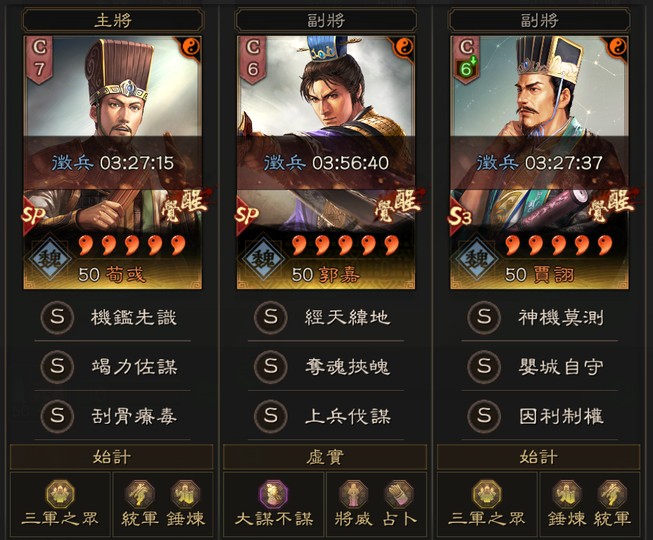Select the 將威 icon
The height and width of the screenshot is (540, 653).
click(x=353, y=494)
